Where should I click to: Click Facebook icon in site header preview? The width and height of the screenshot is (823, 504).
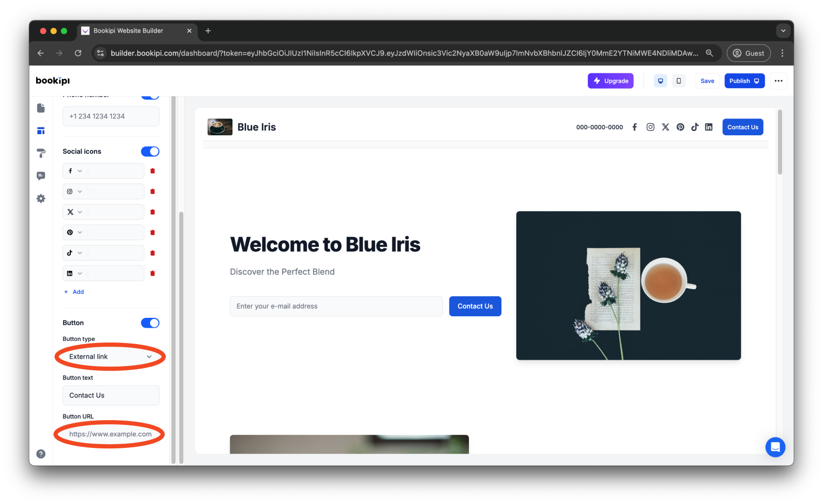click(635, 127)
